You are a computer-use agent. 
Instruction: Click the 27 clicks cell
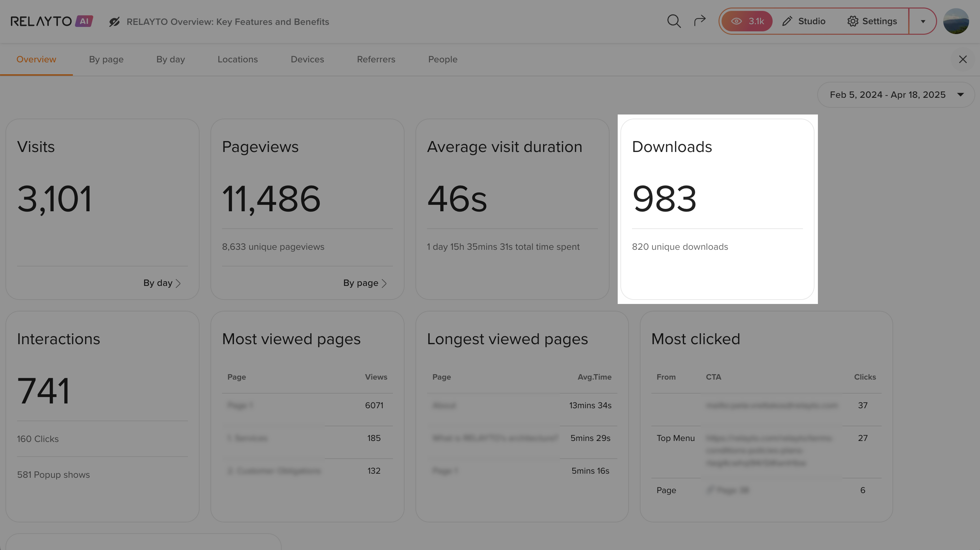[863, 438]
